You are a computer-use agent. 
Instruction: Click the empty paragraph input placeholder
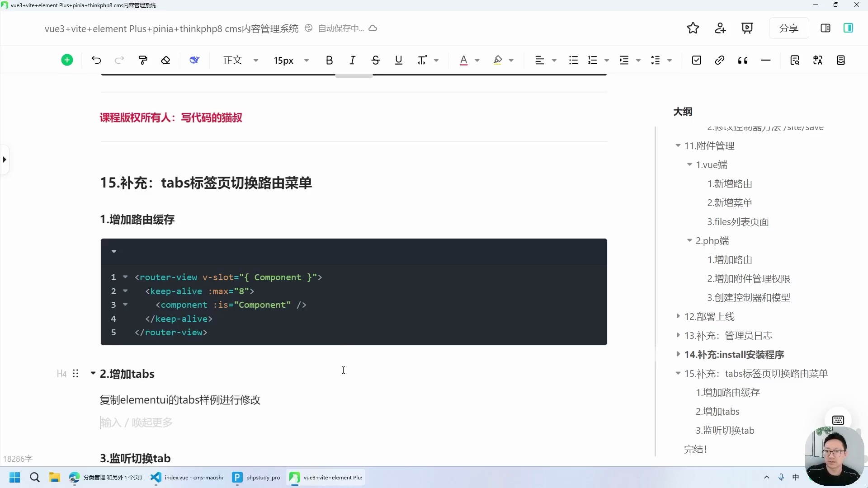[x=137, y=422]
